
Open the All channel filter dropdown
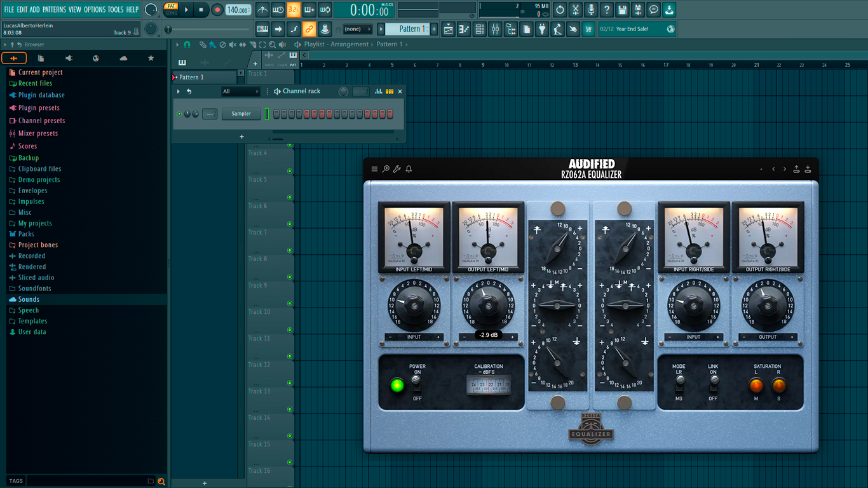(x=240, y=91)
